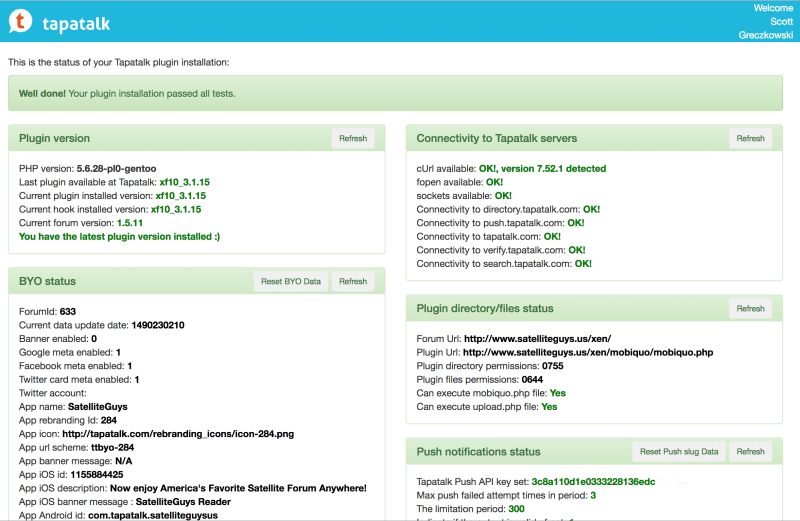Image resolution: width=800 pixels, height=521 pixels.
Task: Click the Current hook installed version row
Action: click(110, 209)
